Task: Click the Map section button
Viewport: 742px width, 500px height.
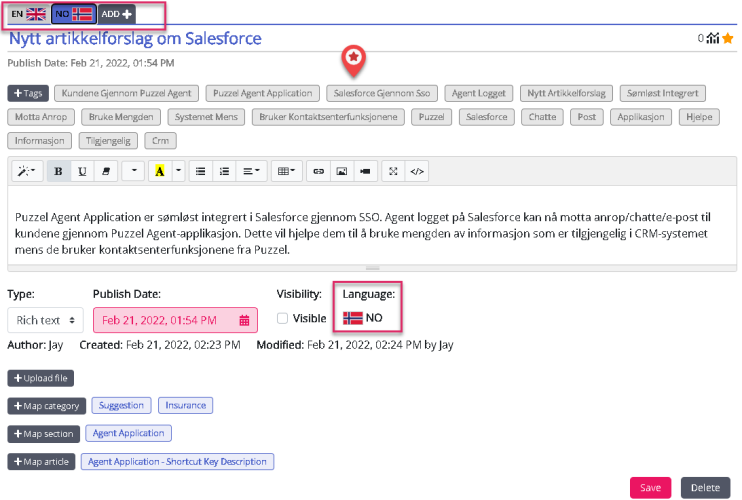Action: click(x=44, y=434)
